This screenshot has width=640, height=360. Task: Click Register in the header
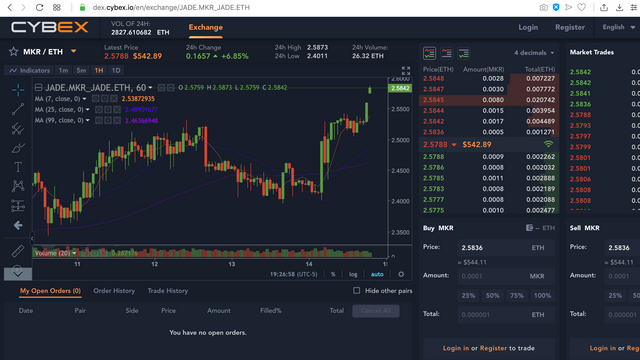click(570, 27)
